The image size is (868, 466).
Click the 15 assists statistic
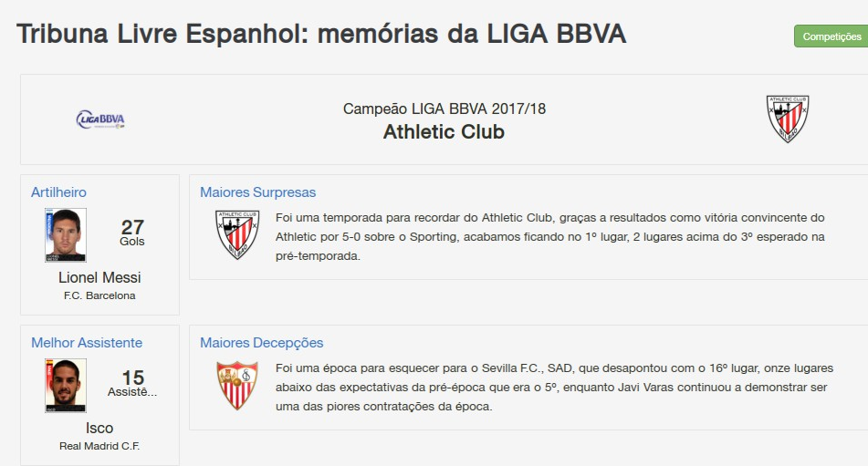point(133,382)
